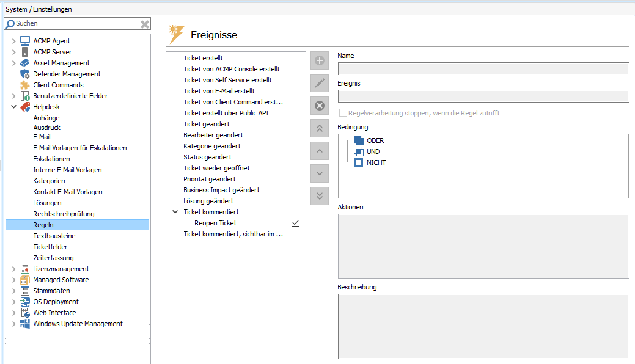Select the Regeln tree item
Screen dimensions: 635x364
pyautogui.click(x=78, y=225)
